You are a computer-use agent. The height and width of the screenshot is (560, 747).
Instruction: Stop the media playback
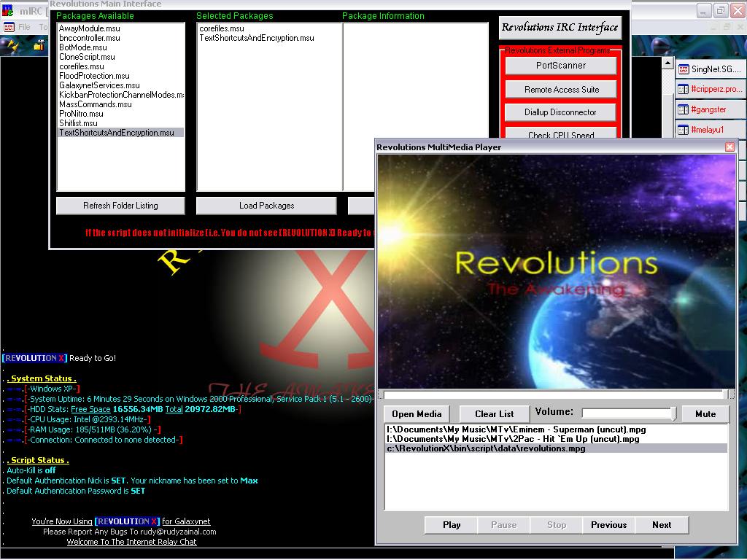click(x=557, y=525)
